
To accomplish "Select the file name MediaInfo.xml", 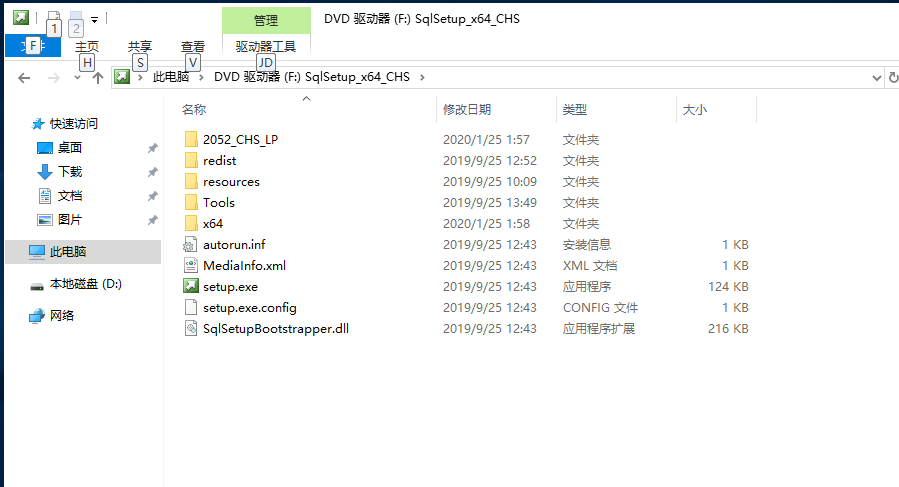I will pos(244,266).
